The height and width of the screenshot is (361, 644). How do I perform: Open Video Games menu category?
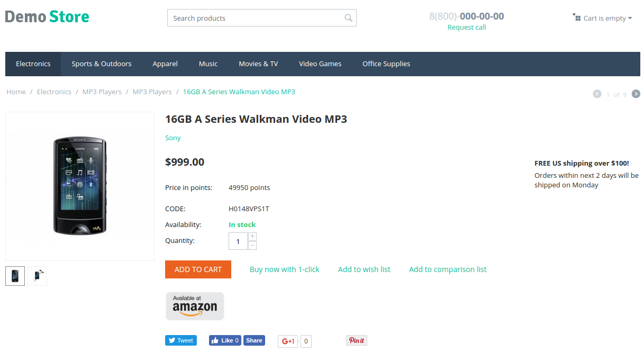point(320,64)
